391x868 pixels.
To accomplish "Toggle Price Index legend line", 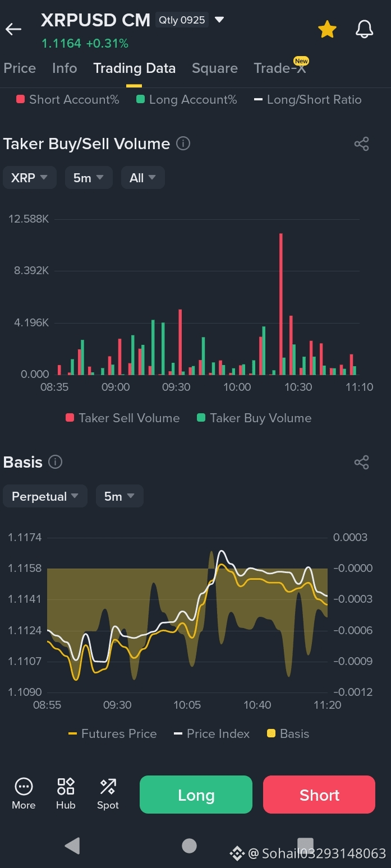I will pos(212,733).
